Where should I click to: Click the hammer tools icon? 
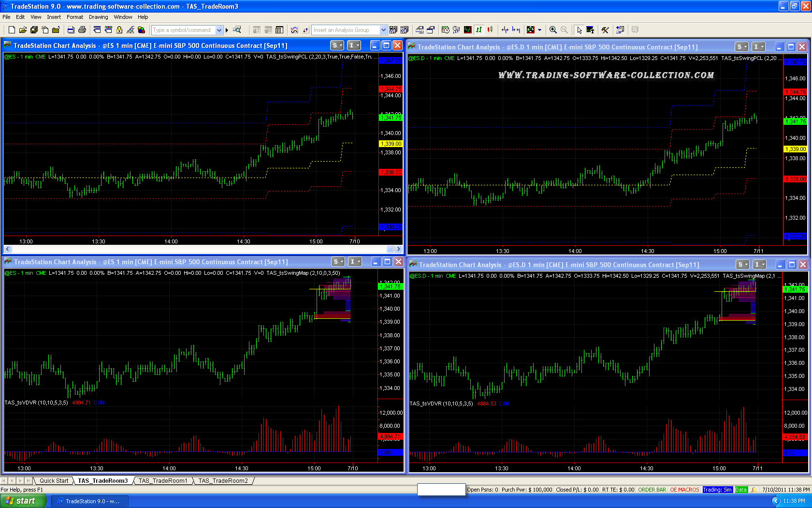click(605, 30)
